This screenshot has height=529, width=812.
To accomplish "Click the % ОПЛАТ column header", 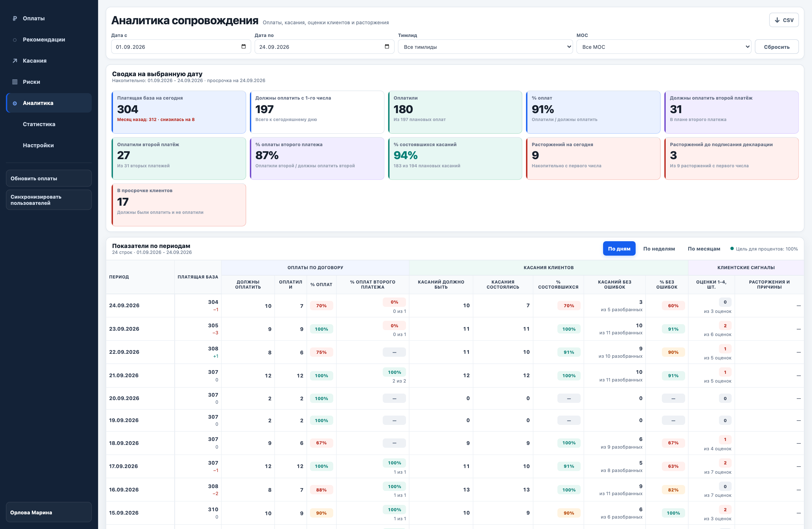I will pos(321,284).
